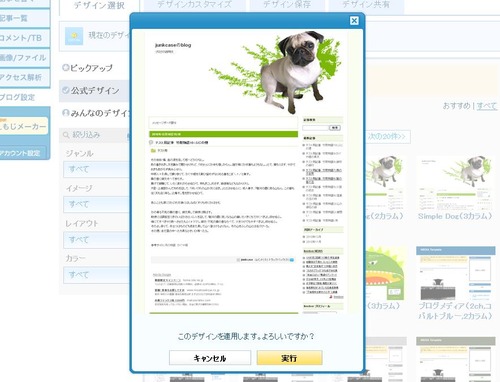
Task: Click the キャンセル button
Action: (x=210, y=358)
